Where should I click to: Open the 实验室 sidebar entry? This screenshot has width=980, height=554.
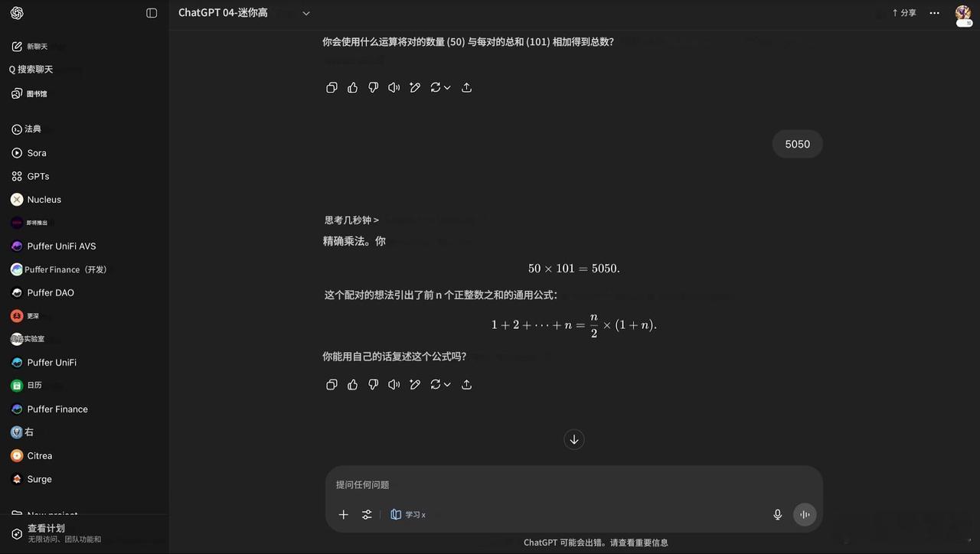(x=29, y=339)
